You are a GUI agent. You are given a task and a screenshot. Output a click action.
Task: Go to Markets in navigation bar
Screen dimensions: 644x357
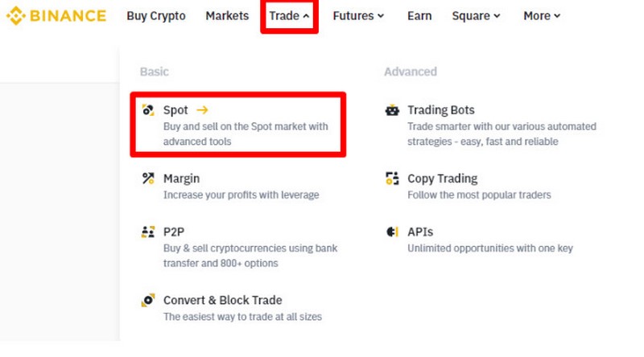(227, 16)
